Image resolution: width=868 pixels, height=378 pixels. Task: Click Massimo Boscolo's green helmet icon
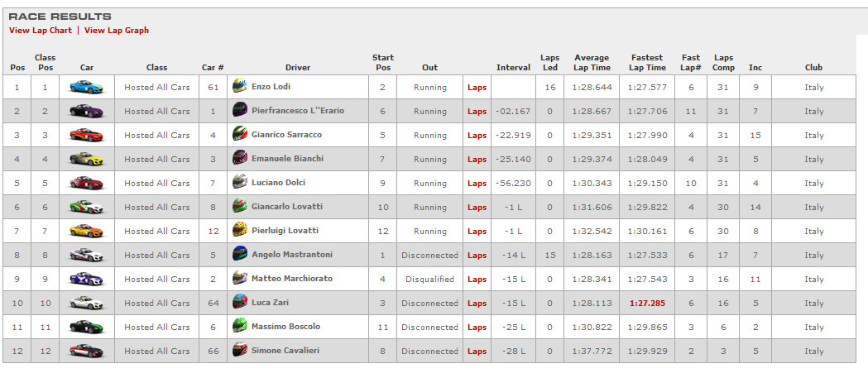pyautogui.click(x=240, y=325)
